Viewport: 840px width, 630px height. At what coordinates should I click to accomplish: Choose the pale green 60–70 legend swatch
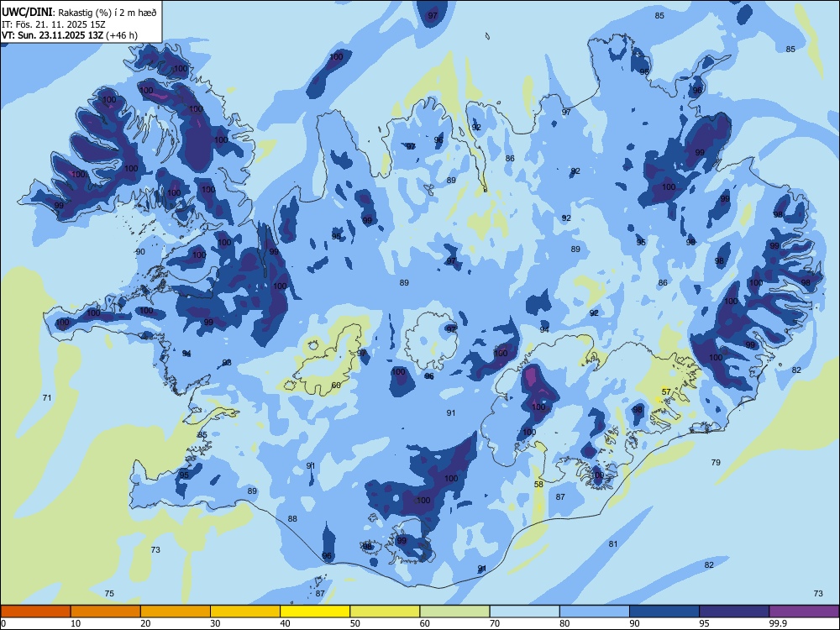click(x=454, y=612)
